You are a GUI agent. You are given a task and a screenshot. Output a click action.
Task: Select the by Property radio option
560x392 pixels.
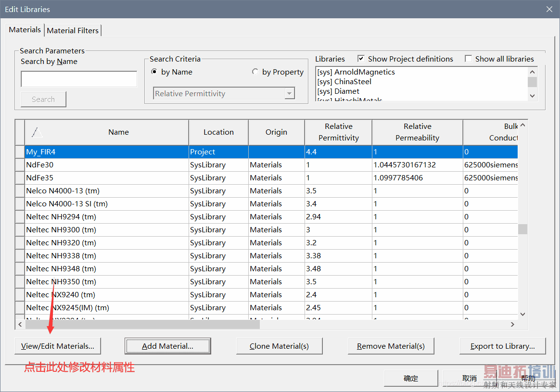255,72
